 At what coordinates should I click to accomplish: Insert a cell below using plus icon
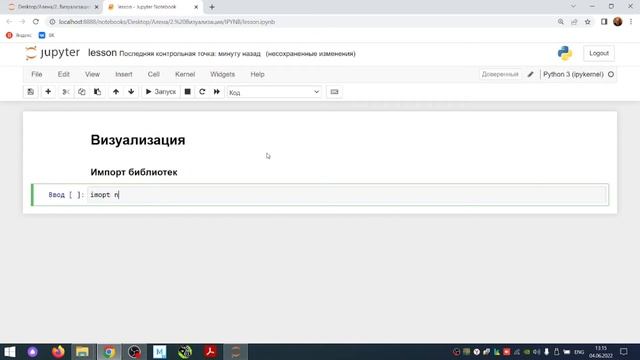48,92
